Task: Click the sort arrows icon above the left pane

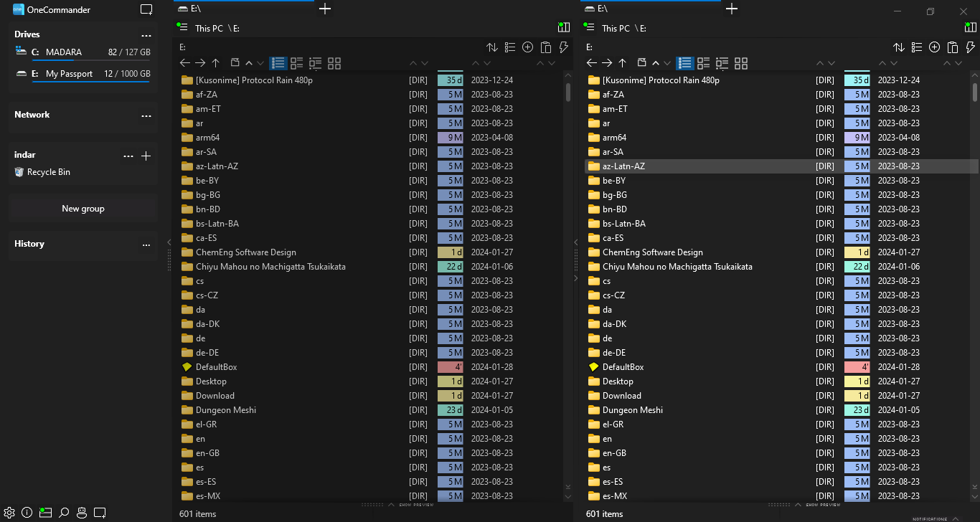Action: point(492,47)
